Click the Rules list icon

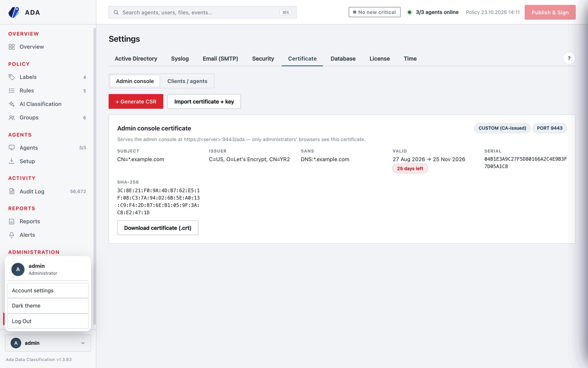[x=12, y=91]
